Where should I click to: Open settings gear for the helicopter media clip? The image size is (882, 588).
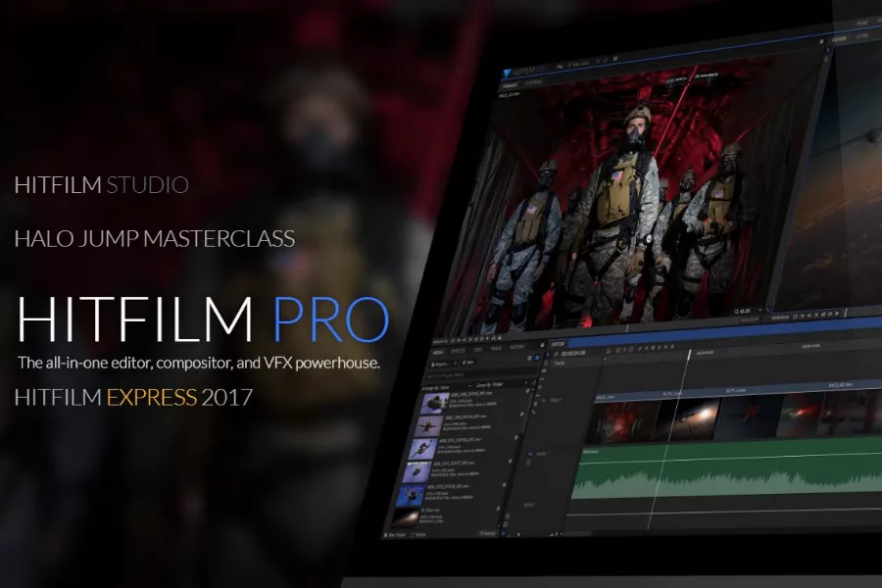[527, 392]
